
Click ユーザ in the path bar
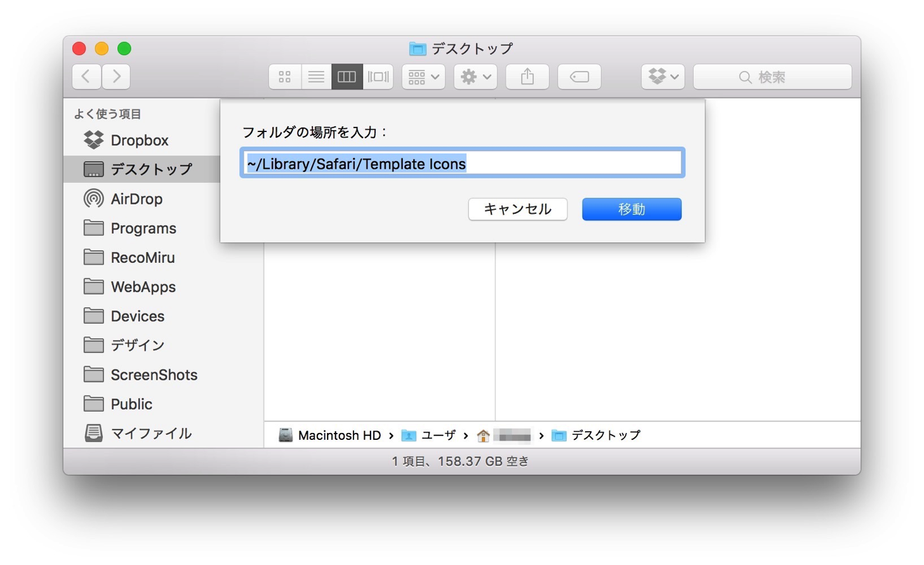[429, 435]
